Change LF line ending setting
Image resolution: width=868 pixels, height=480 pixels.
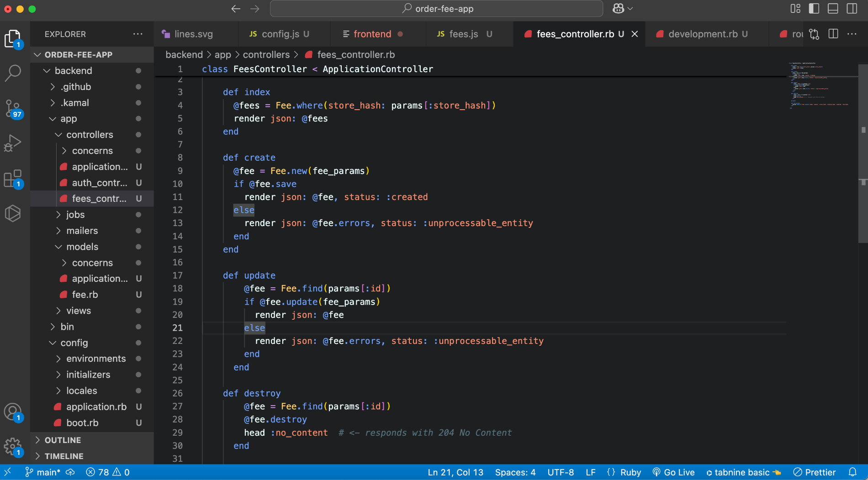[590, 472]
